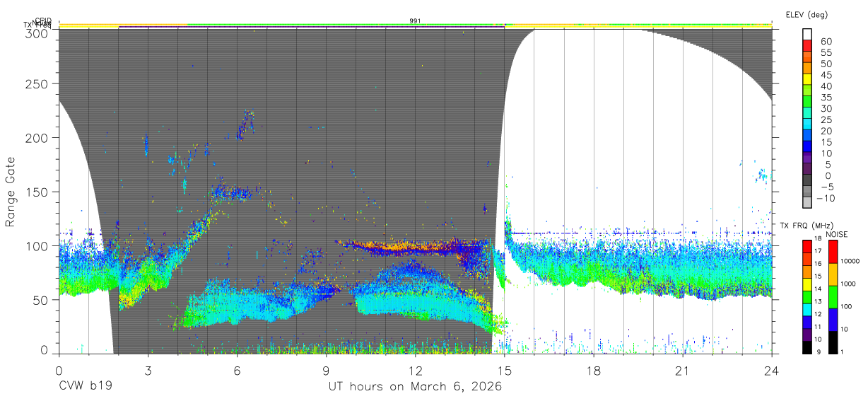Click the 'NOISE' legend title
Viewport: 868px width, 401px height.
[x=835, y=234]
